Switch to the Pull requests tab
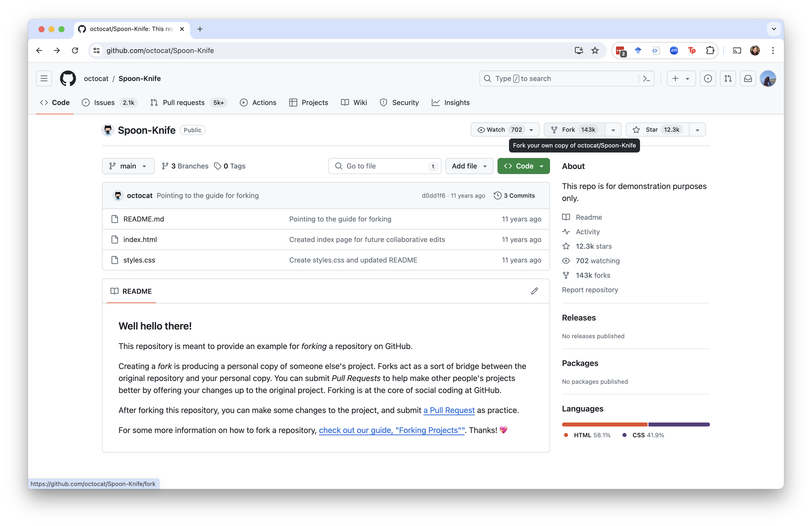This screenshot has width=812, height=526. [183, 103]
